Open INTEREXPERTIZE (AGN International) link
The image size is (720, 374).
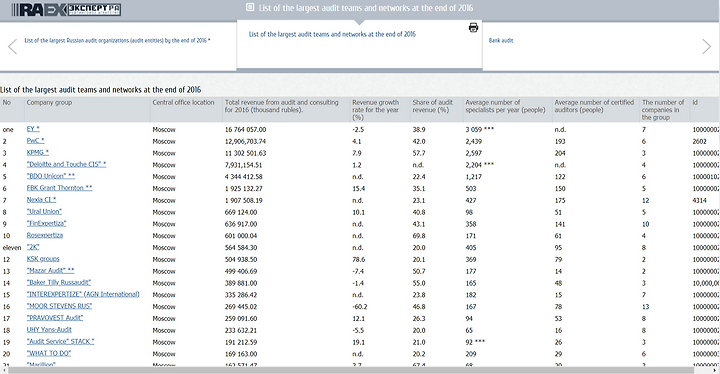pyautogui.click(x=83, y=295)
